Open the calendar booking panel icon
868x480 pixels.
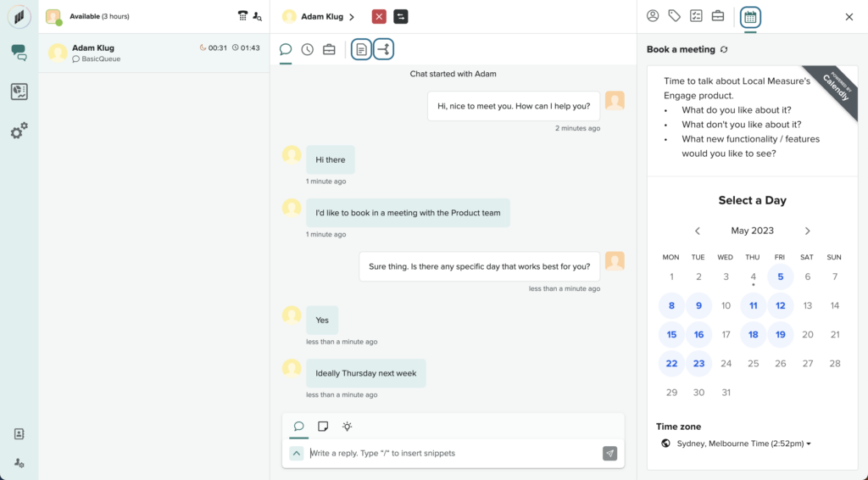[750, 16]
